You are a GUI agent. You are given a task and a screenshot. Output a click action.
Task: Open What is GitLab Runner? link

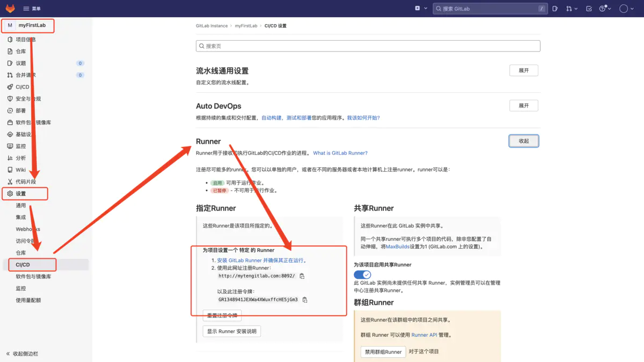[x=340, y=153]
